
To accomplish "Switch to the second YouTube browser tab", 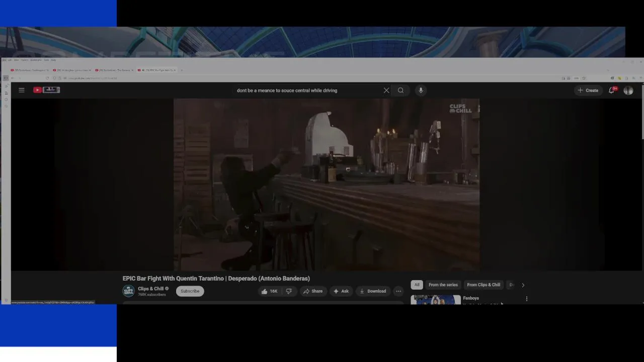I will click(x=71, y=70).
